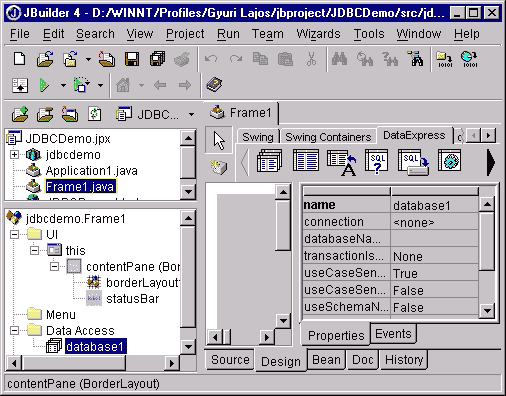
Task: Switch to the Doc tab
Action: (362, 360)
